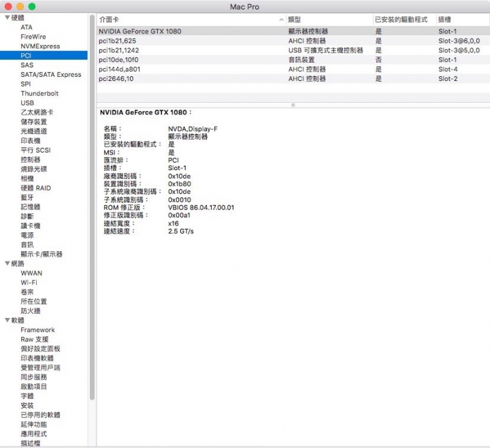
Task: Sort by 類型 column header
Action: click(x=329, y=20)
